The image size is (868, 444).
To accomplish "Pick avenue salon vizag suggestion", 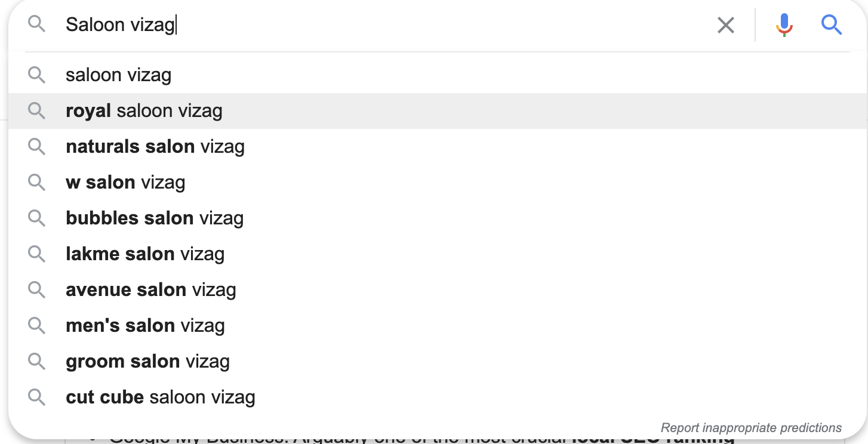I will [x=438, y=290].
